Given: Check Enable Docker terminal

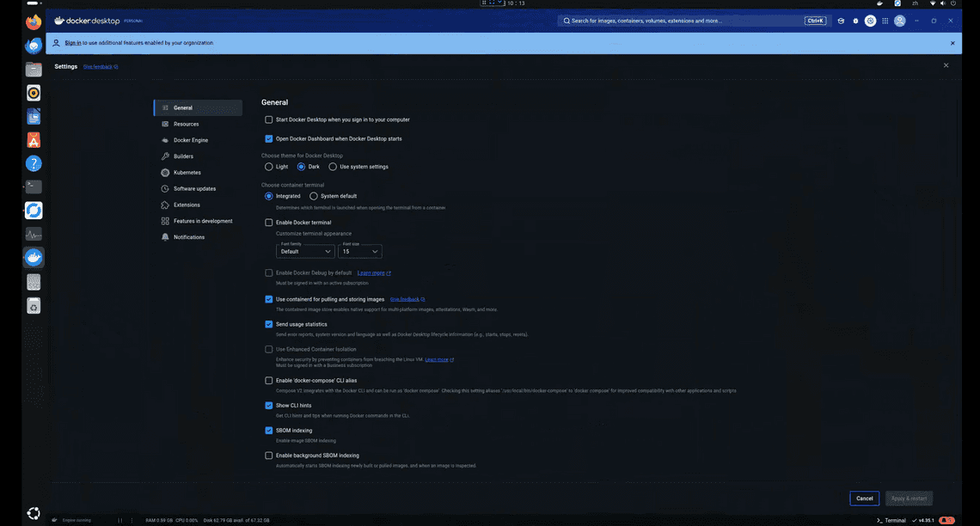Looking at the screenshot, I should [x=269, y=222].
